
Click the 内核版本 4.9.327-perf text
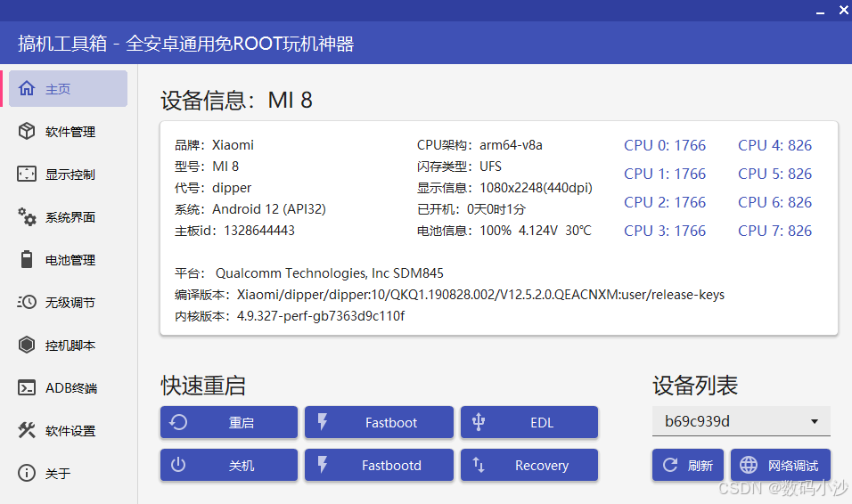tap(290, 316)
